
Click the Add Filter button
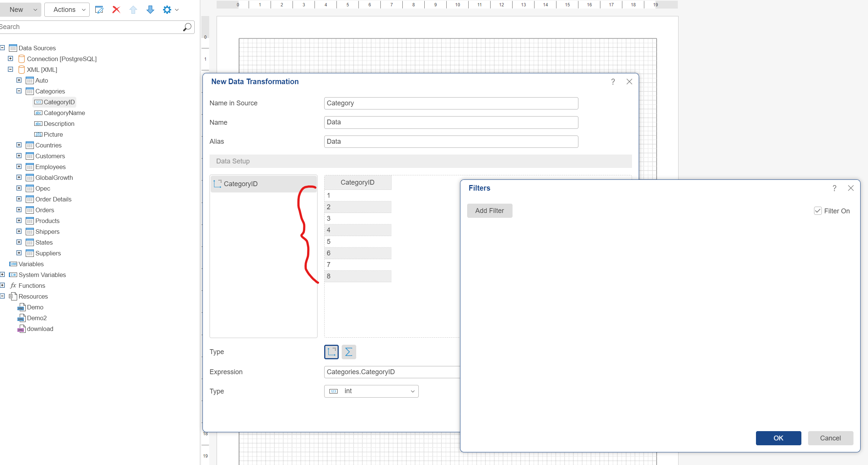click(489, 210)
